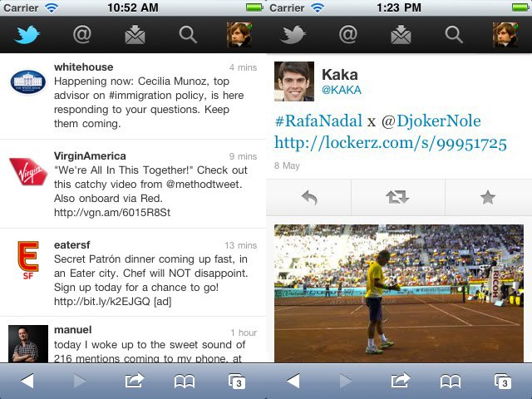Tap the mentions @ icon in left screen
This screenshot has width=532, height=399.
[82, 34]
